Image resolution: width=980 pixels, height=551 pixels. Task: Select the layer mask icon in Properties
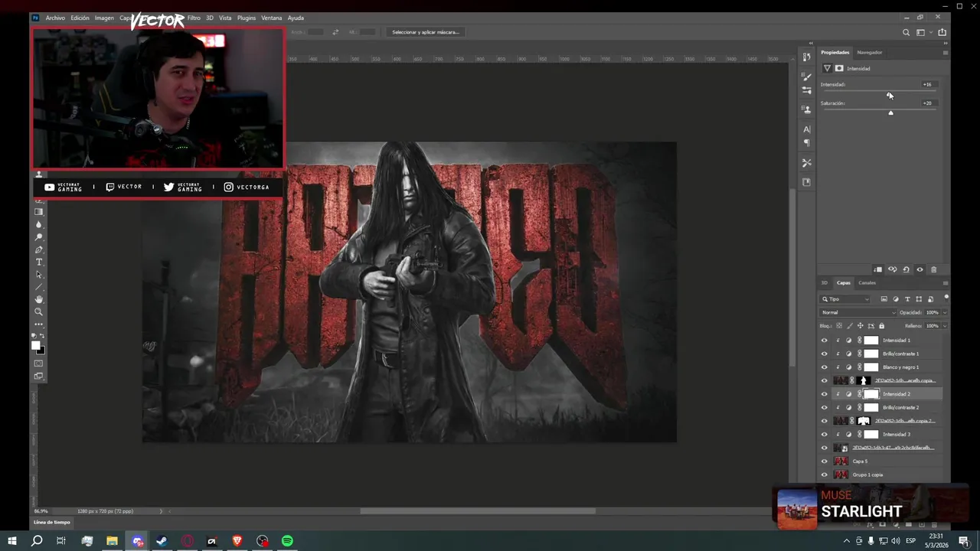(x=839, y=68)
